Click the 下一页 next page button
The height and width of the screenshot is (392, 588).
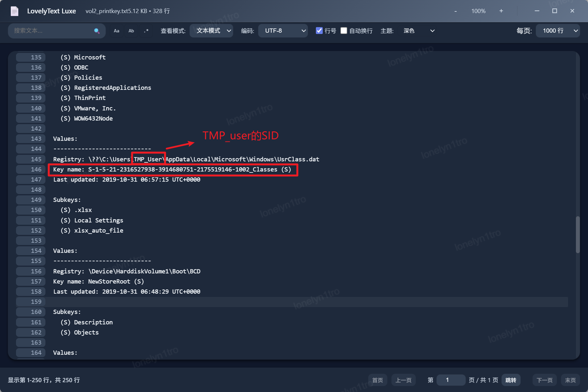(545, 380)
